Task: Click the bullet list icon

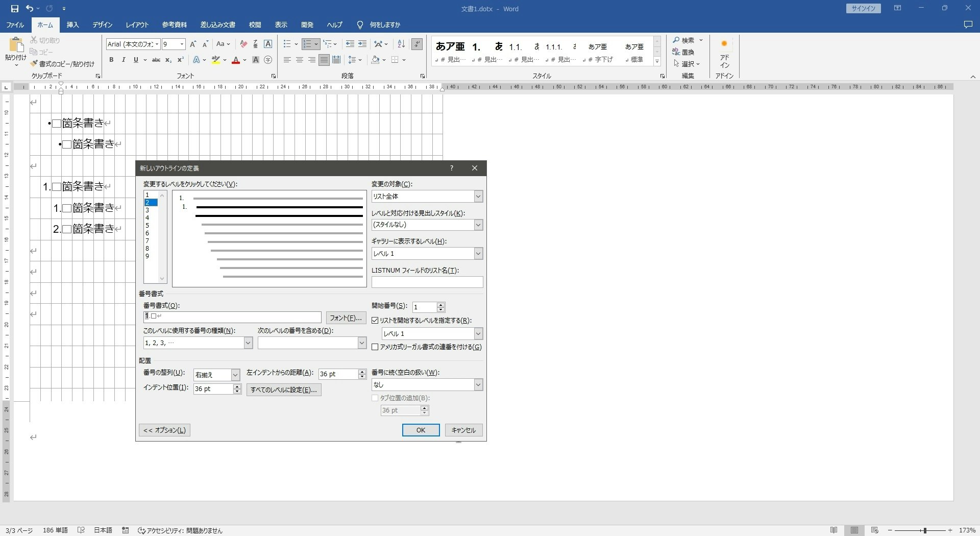Action: tap(287, 44)
